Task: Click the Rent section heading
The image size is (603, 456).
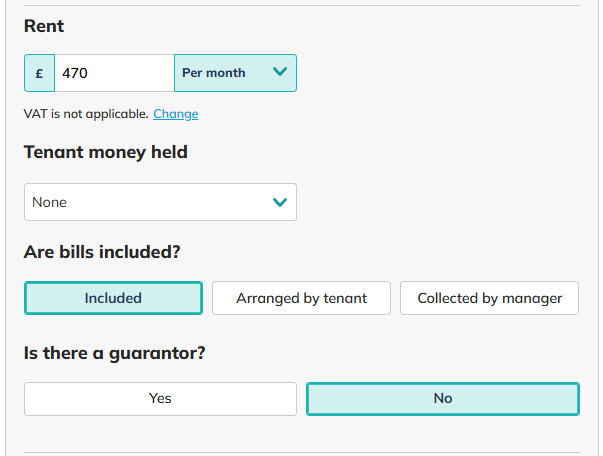Action: 44,26
